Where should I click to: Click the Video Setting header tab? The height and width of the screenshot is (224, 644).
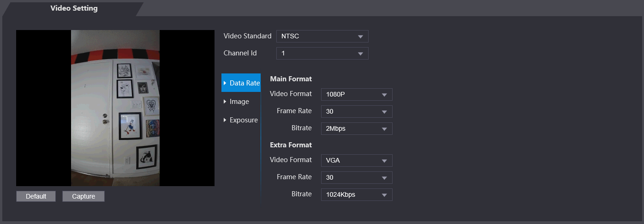point(74,8)
